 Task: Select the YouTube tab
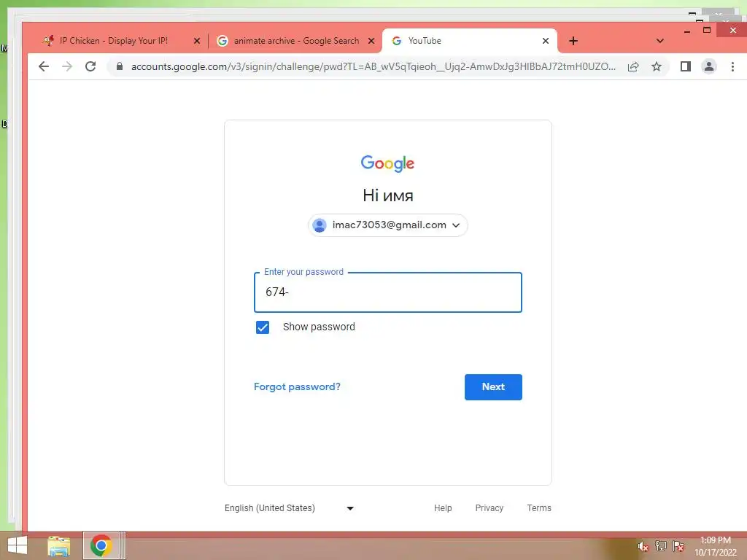[x=469, y=41]
